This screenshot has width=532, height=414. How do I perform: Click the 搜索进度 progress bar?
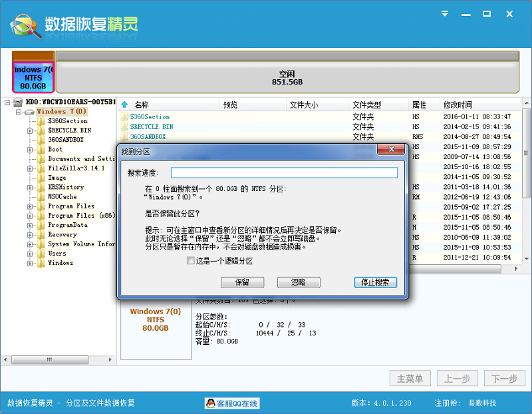284,172
